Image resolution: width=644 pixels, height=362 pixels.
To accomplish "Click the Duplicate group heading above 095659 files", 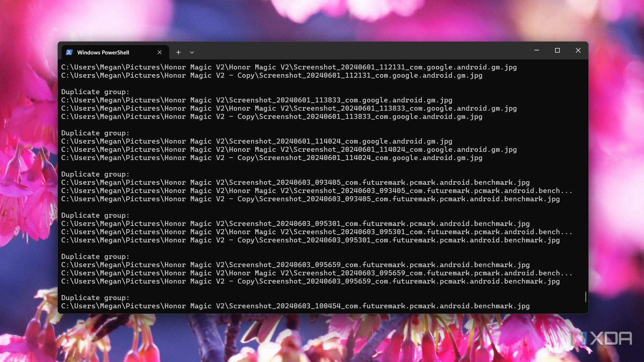I will click(95, 256).
